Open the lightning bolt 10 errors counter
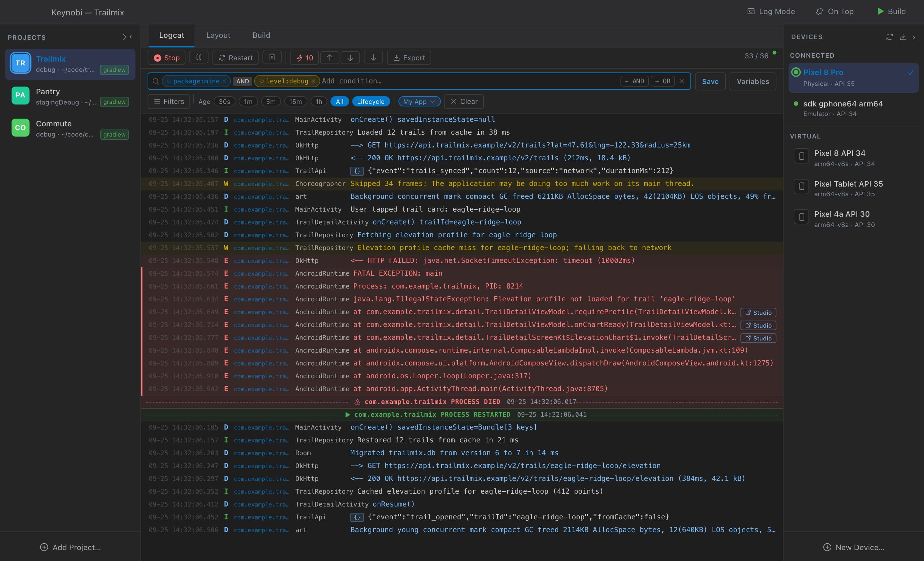 [304, 58]
